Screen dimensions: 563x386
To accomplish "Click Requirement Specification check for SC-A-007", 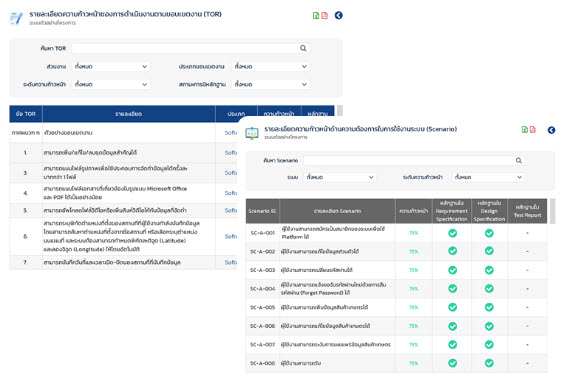I will [452, 344].
